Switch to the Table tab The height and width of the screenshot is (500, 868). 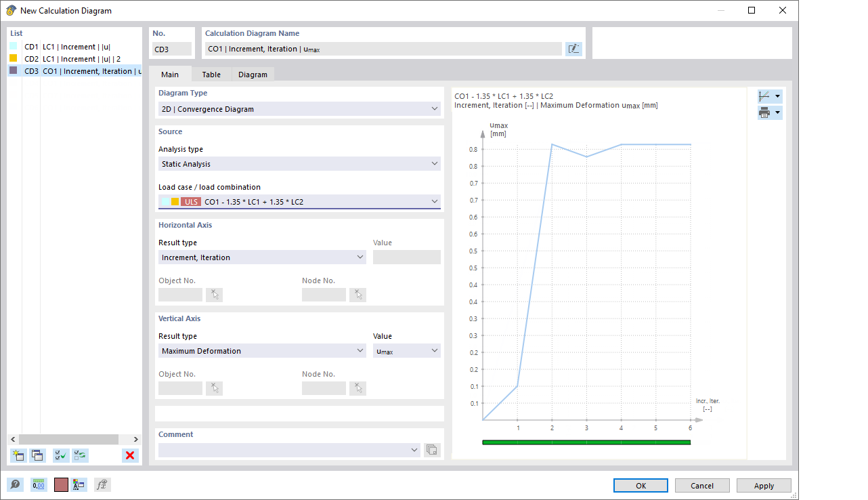pos(211,75)
